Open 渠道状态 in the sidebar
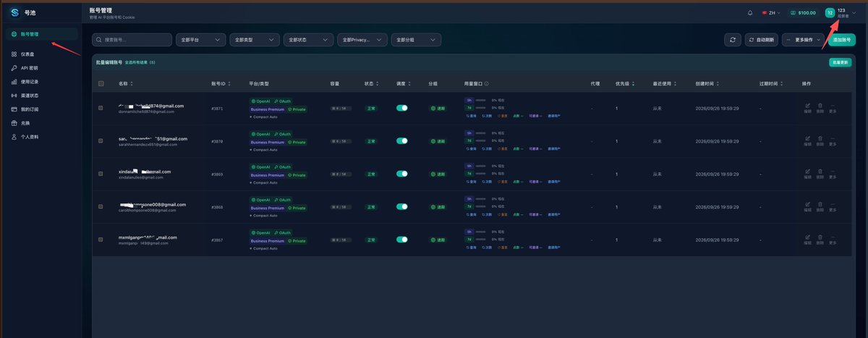Screen dimensions: 868x338 [x=41, y=96]
